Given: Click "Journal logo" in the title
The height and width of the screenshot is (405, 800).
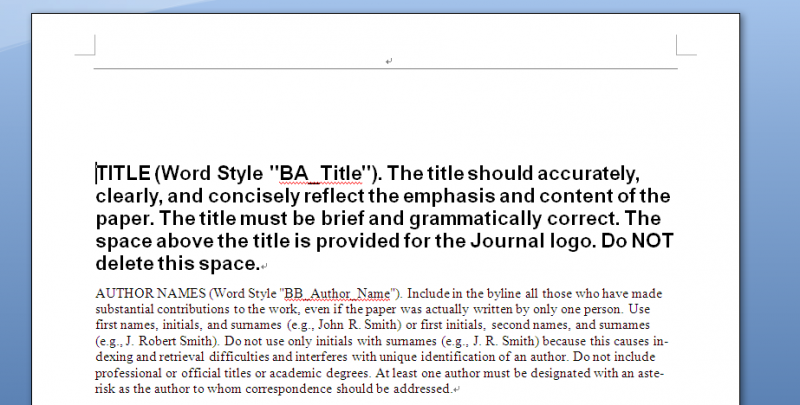Looking at the screenshot, I should pos(533,241).
